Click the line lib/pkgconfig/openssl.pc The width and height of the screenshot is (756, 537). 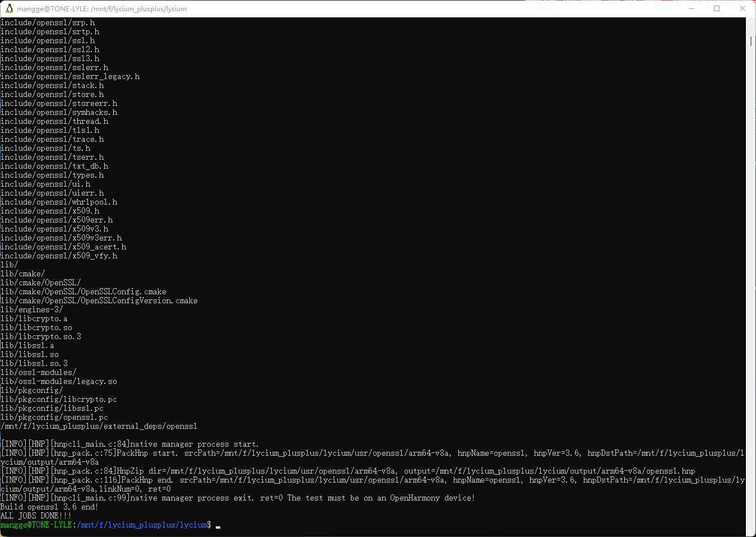(x=54, y=418)
